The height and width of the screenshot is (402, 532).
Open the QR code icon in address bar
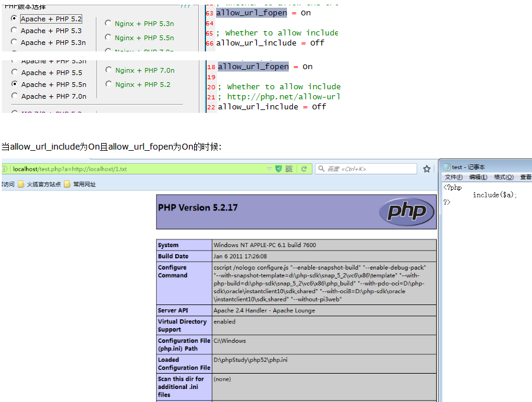pyautogui.click(x=289, y=169)
